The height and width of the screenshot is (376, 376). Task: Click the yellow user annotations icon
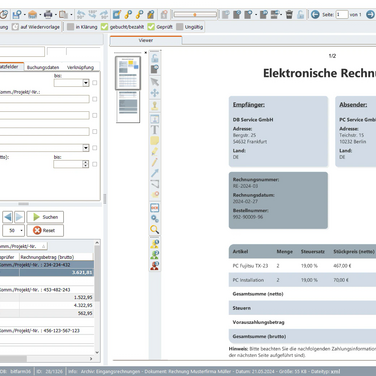pos(155,244)
